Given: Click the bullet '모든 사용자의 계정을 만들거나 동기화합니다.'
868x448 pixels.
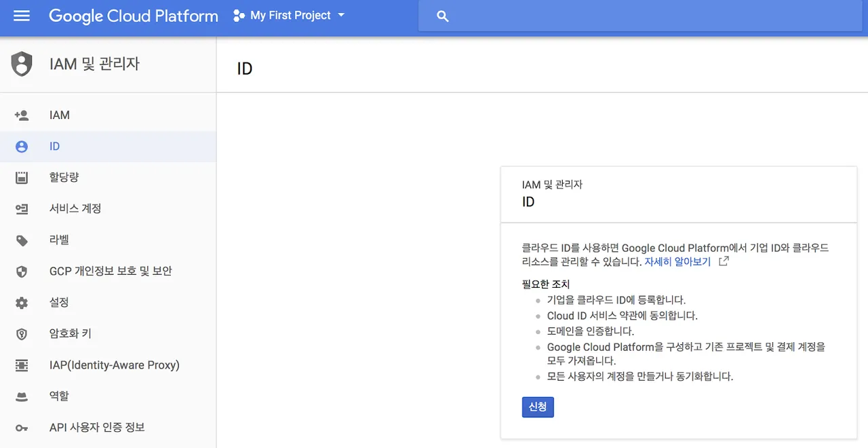Looking at the screenshot, I should click(x=640, y=376).
